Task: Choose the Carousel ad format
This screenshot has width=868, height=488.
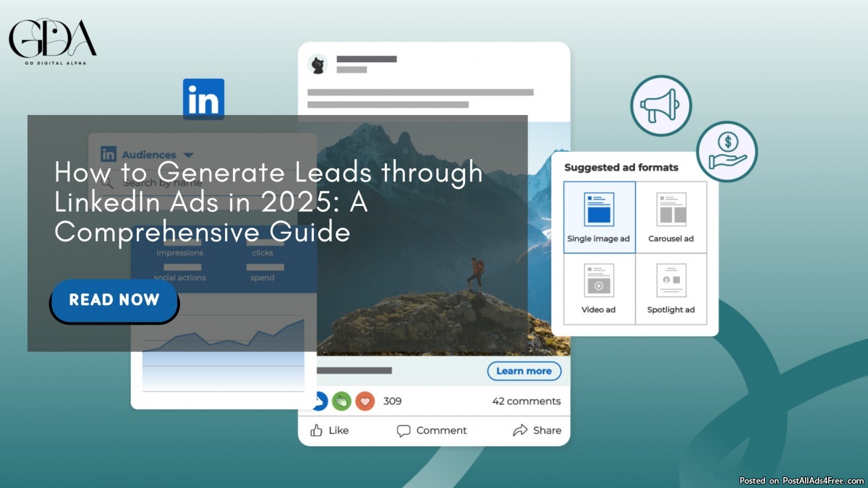Action: click(671, 217)
